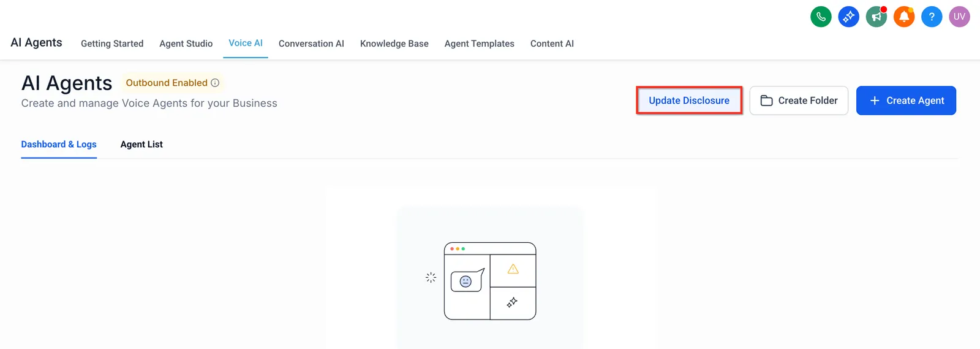Go to Content AI
Screen dimensions: 980x349
tap(552, 44)
